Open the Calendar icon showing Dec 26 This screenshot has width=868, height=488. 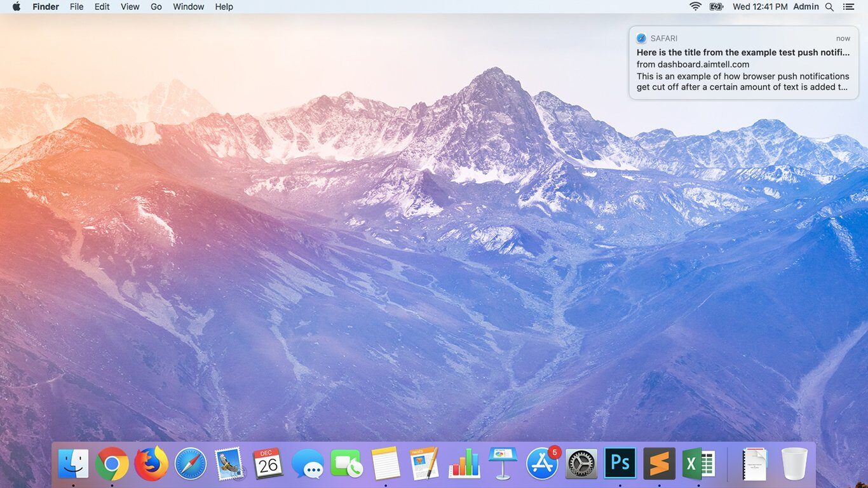coord(268,464)
